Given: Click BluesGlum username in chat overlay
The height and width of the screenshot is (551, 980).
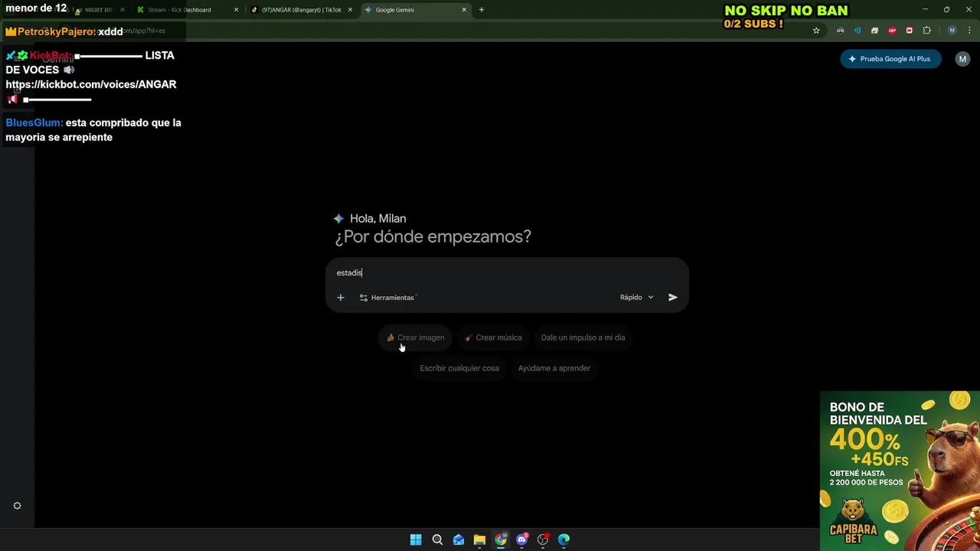Looking at the screenshot, I should [34, 122].
